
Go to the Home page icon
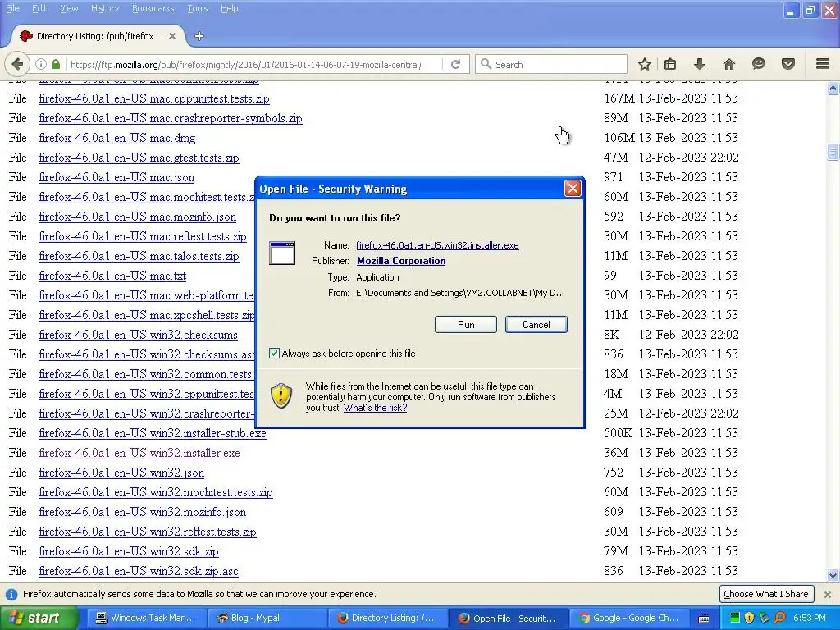coord(729,64)
